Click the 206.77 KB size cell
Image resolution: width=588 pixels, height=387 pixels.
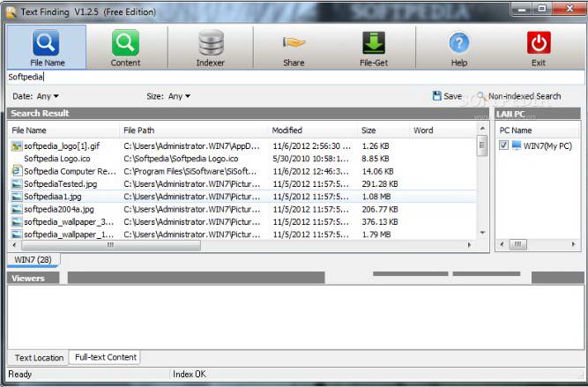(x=380, y=209)
